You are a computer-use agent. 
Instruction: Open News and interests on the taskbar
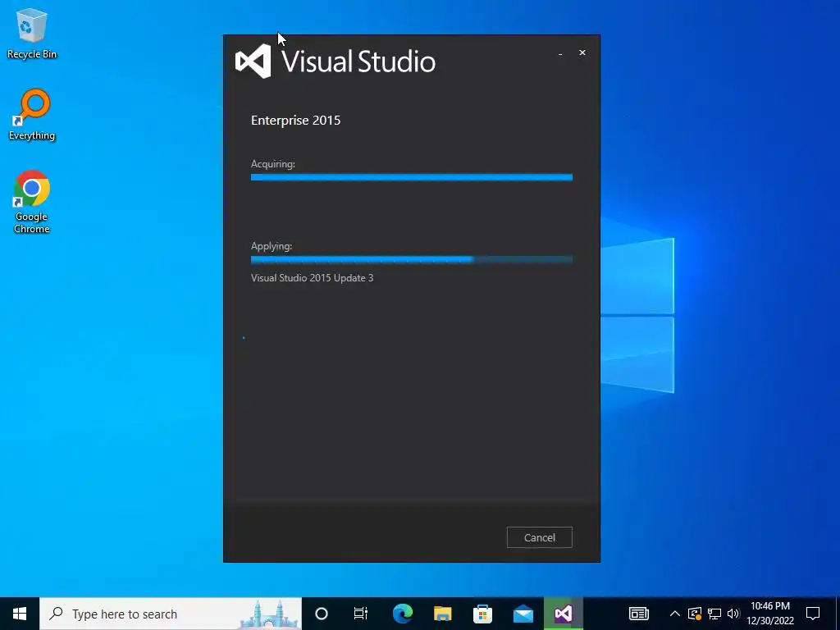[x=638, y=614]
